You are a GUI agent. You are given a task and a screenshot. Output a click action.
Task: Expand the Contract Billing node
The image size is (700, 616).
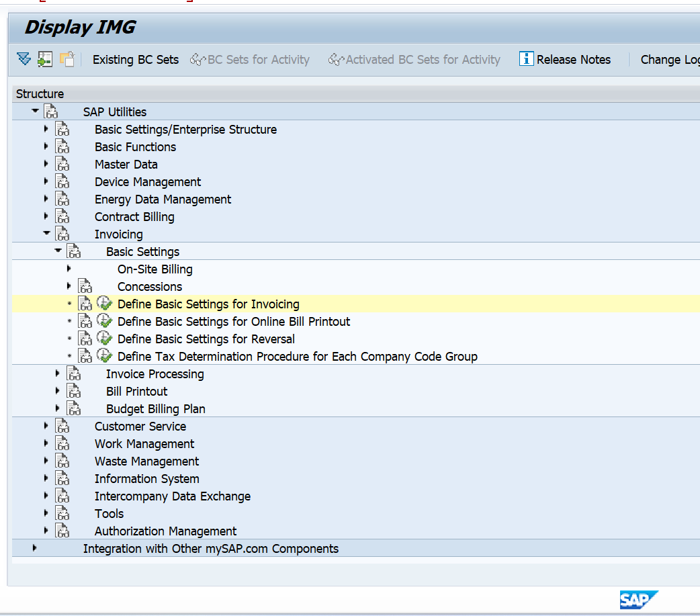46,216
